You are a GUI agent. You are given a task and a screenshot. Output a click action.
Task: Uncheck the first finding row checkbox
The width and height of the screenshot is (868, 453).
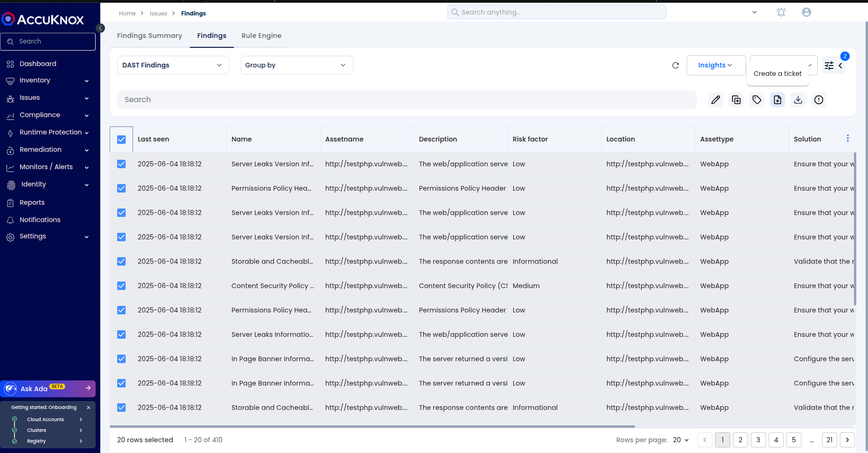click(x=121, y=164)
